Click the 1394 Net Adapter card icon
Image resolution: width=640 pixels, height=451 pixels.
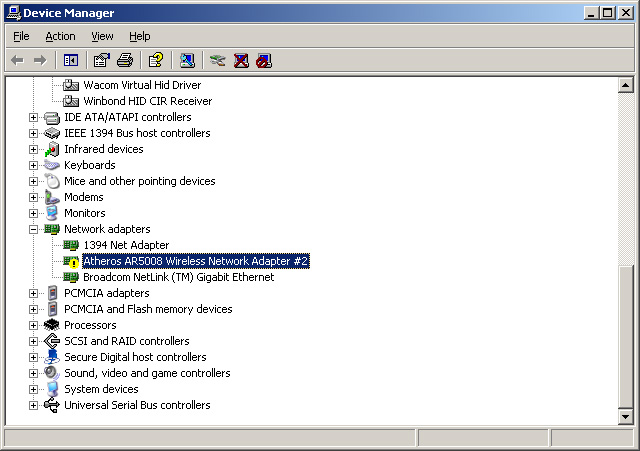tap(71, 245)
